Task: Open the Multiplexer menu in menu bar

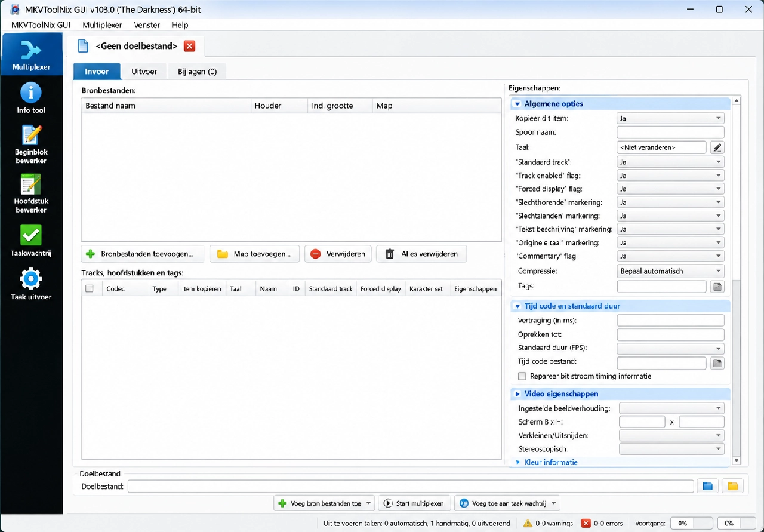Action: click(102, 25)
